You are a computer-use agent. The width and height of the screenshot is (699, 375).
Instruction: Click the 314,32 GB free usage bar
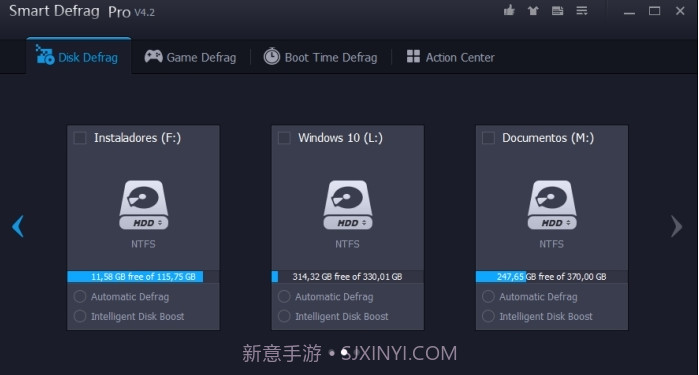tap(348, 276)
